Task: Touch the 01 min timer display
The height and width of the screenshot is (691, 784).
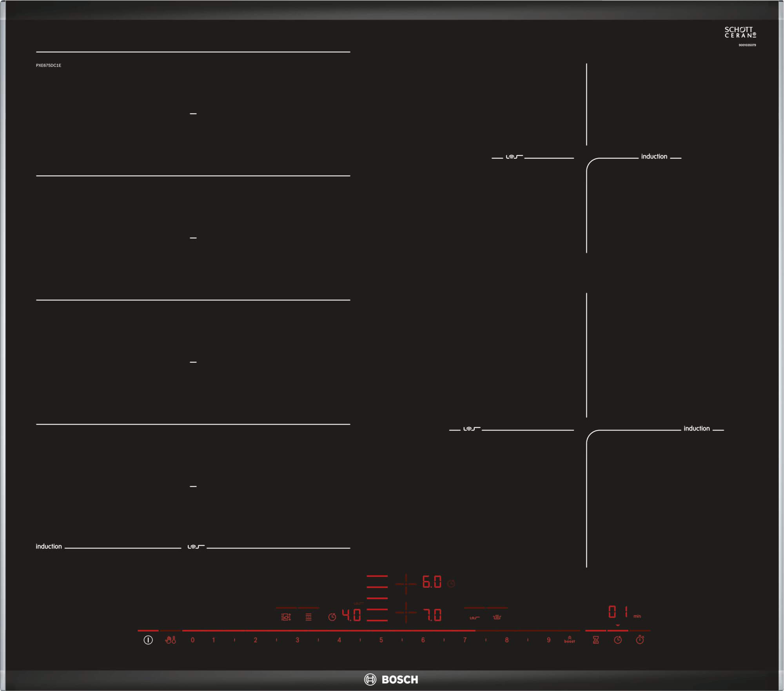Action: [618, 612]
